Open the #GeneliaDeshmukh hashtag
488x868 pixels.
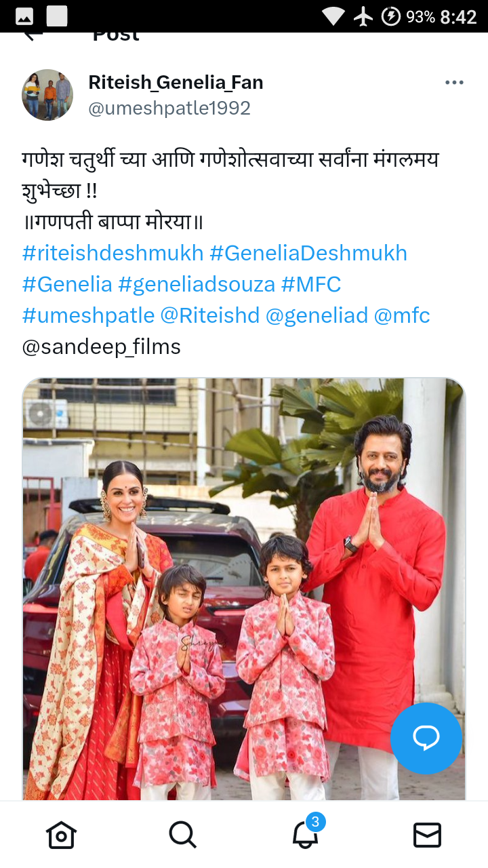point(308,253)
